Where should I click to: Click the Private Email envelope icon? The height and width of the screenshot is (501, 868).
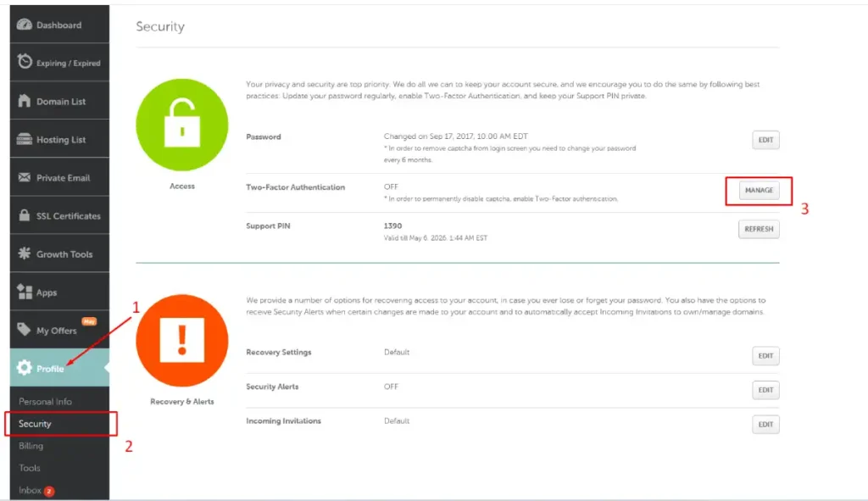click(25, 177)
